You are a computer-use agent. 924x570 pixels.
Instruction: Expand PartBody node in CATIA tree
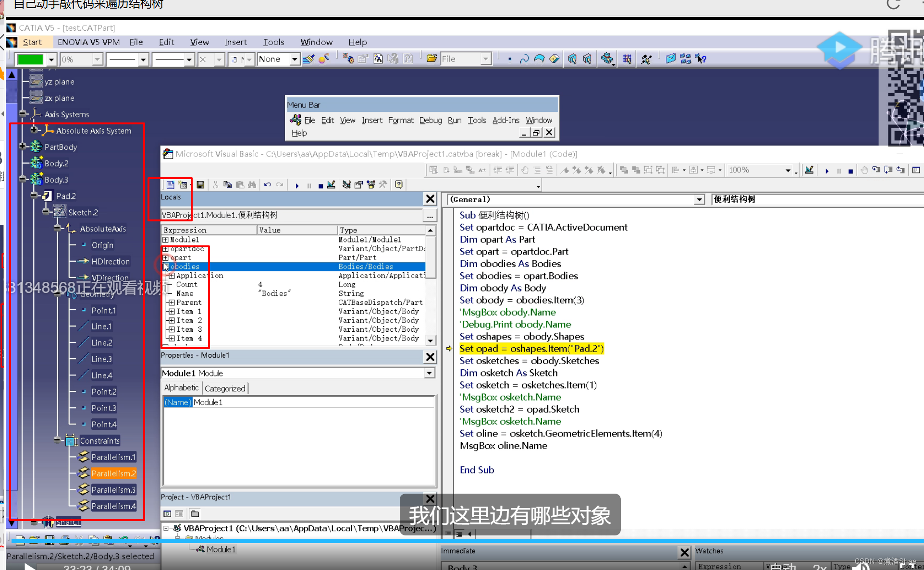click(22, 146)
